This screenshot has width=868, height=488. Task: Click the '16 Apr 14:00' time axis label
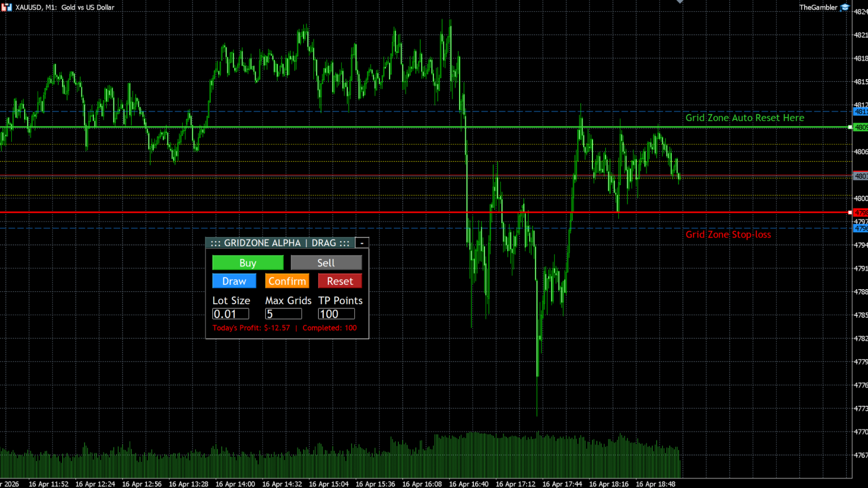235,484
